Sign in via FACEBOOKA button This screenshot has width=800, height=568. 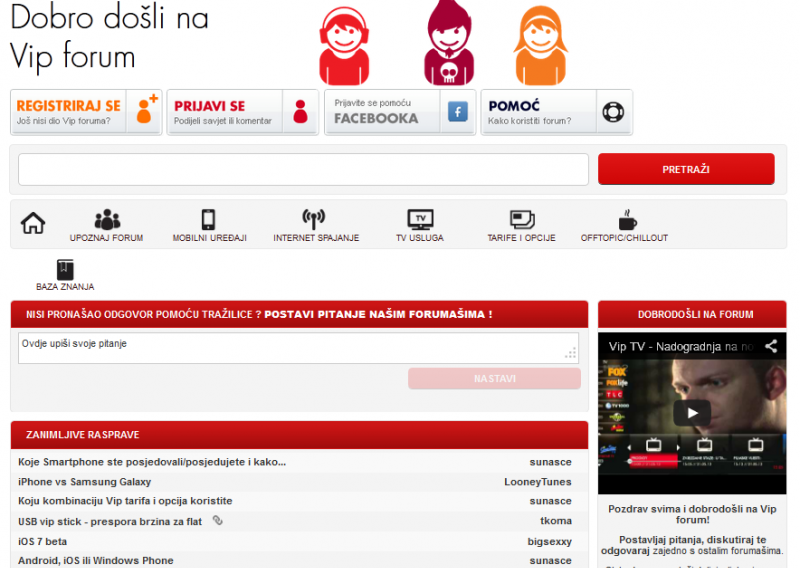click(x=401, y=112)
